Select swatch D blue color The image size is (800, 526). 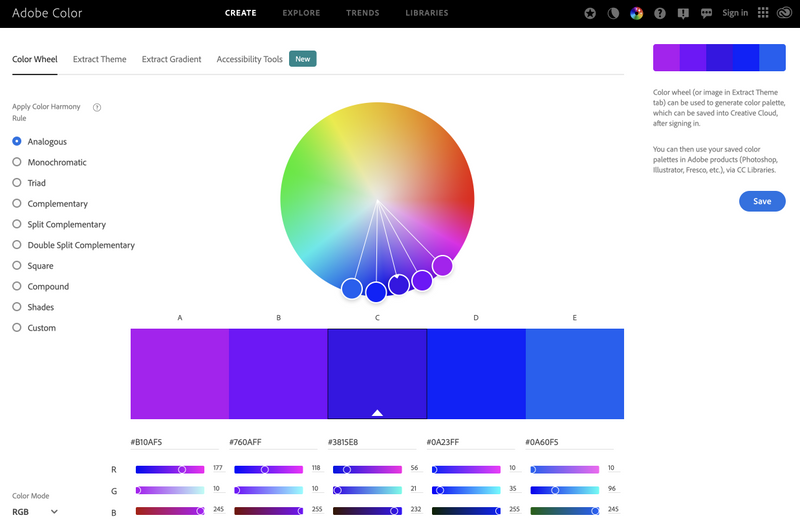tap(476, 373)
